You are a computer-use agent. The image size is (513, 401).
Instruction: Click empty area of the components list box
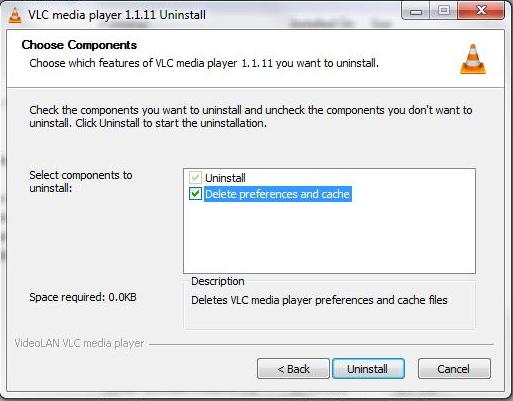[329, 237]
